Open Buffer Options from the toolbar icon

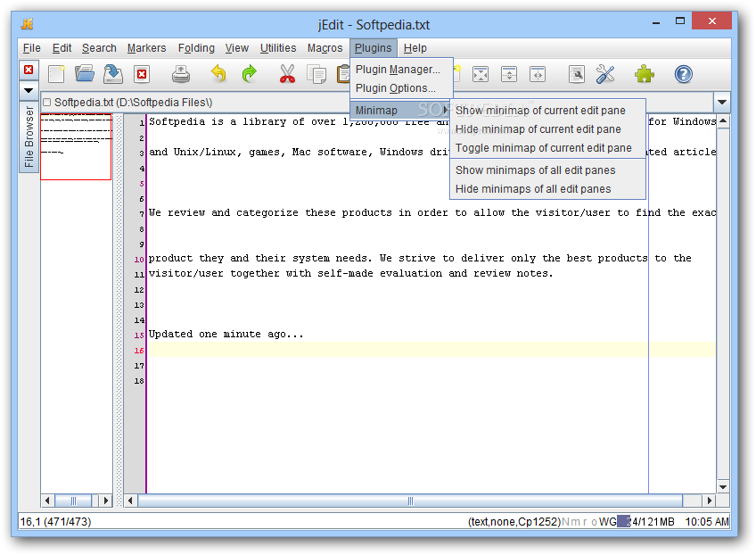click(576, 74)
